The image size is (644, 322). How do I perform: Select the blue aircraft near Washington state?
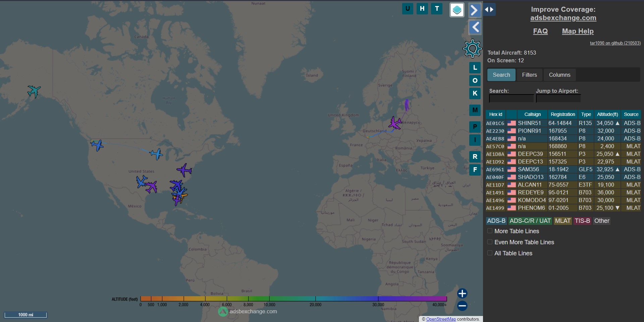(x=97, y=145)
